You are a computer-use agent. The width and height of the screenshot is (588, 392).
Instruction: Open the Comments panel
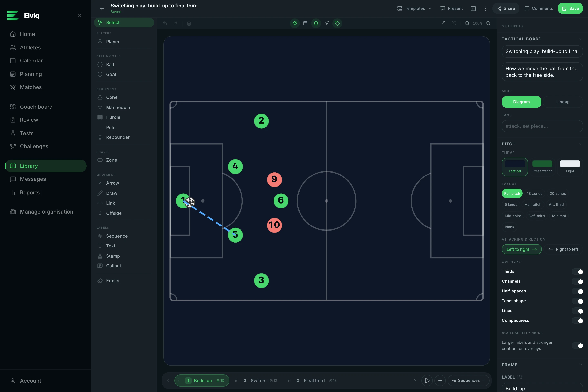(539, 9)
